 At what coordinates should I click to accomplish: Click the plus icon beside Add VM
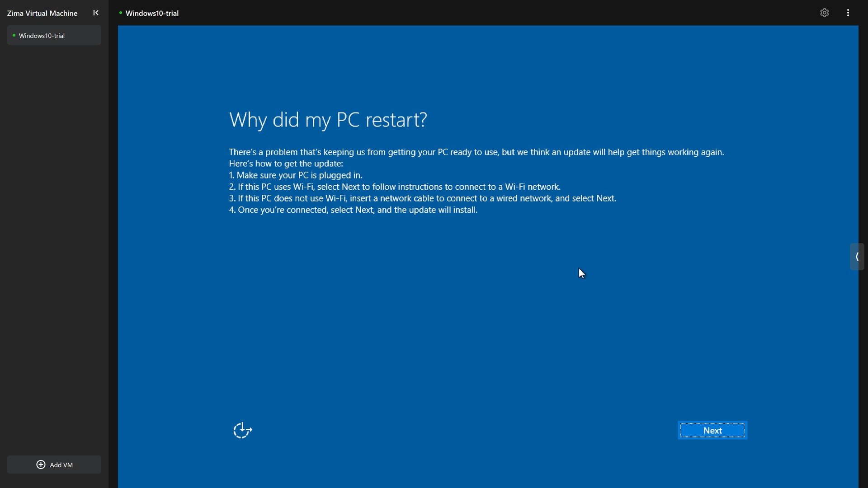(x=41, y=465)
